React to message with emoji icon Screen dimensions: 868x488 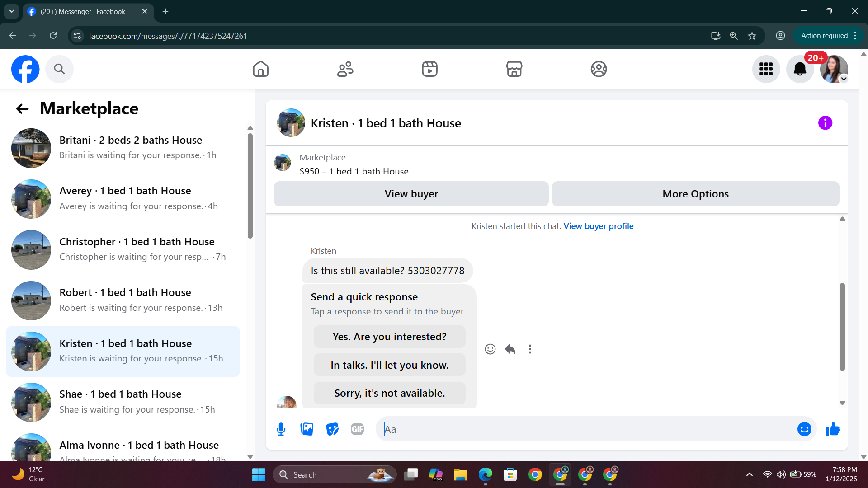coord(490,349)
